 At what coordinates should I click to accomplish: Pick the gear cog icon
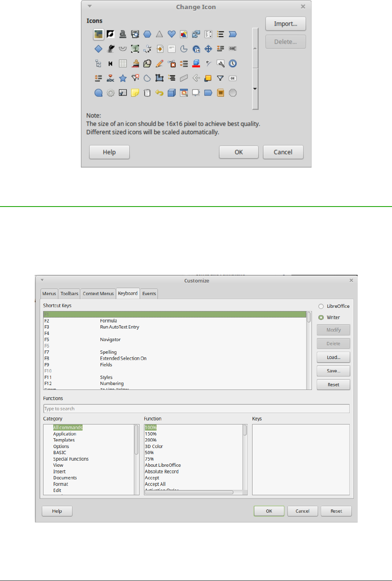pyautogui.click(x=111, y=93)
